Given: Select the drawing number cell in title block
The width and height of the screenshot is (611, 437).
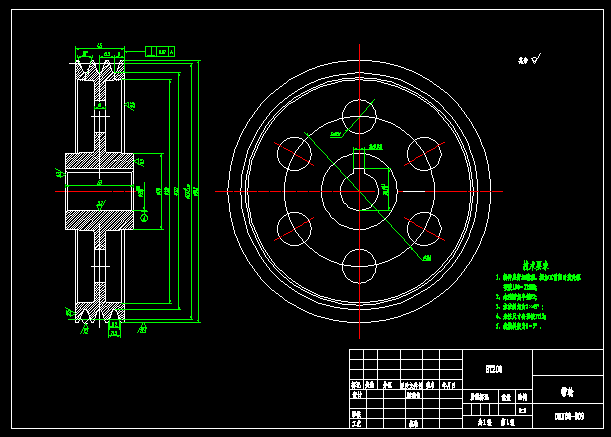Looking at the screenshot, I should click(x=567, y=416).
